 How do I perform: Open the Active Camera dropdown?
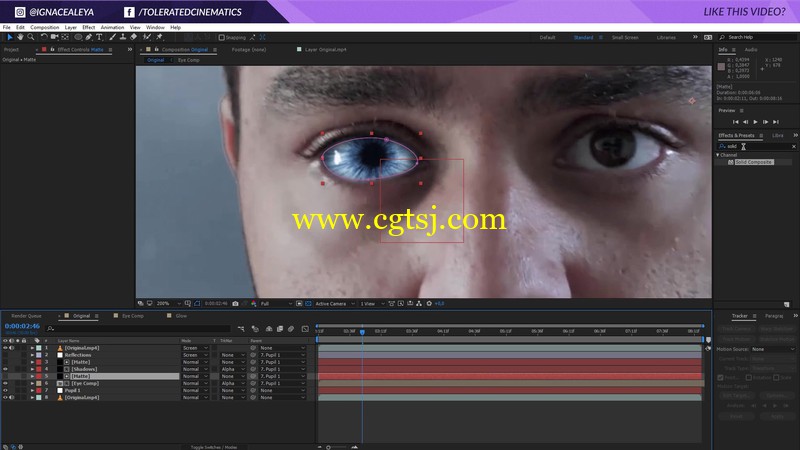(x=335, y=304)
